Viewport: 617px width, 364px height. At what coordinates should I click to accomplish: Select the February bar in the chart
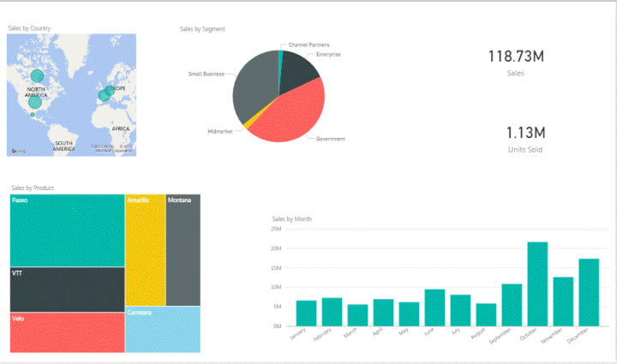tap(332, 312)
